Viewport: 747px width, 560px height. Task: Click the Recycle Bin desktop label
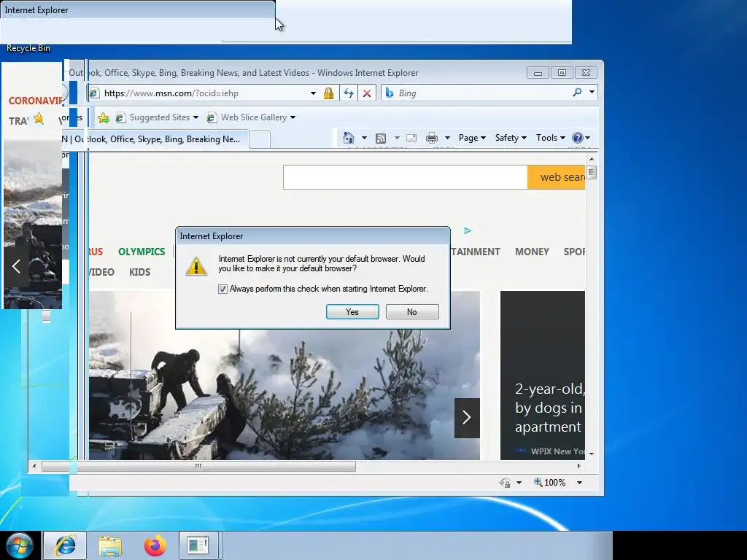pyautogui.click(x=28, y=48)
